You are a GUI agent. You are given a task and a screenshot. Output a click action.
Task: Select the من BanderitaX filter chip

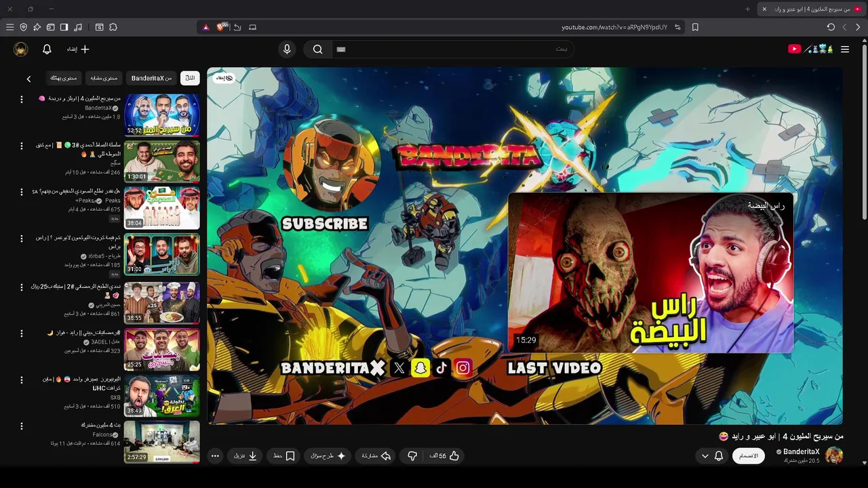click(x=151, y=78)
